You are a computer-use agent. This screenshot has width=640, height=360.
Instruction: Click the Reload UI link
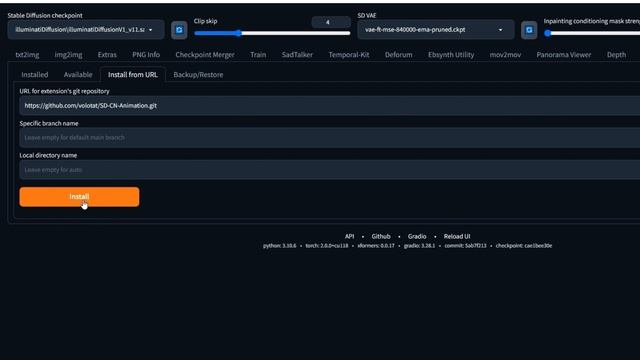457,236
